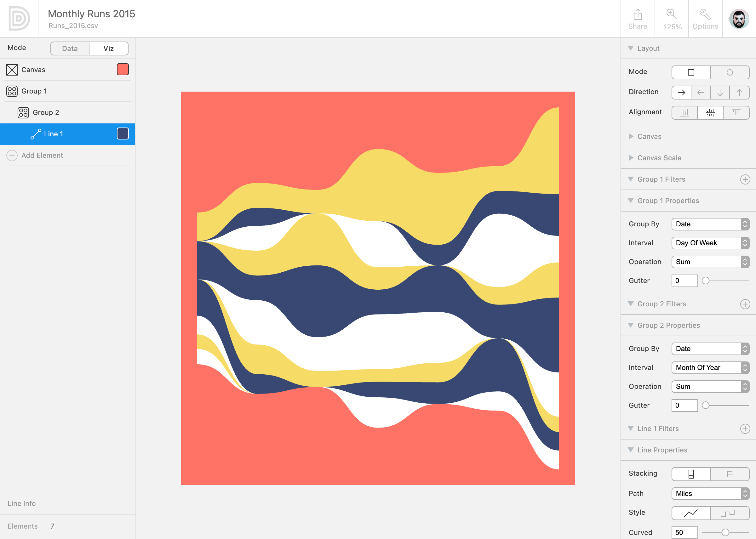
Task: Select the first stacking option
Action: coord(691,474)
